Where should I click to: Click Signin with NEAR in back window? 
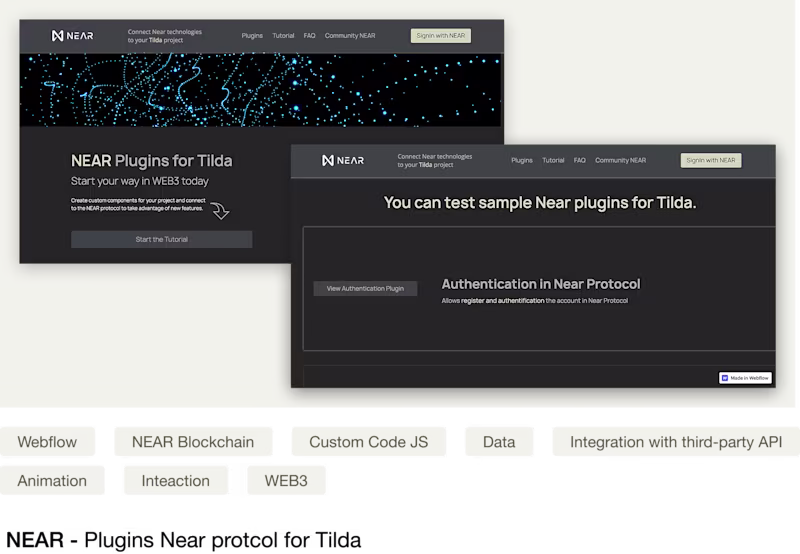pyautogui.click(x=441, y=36)
